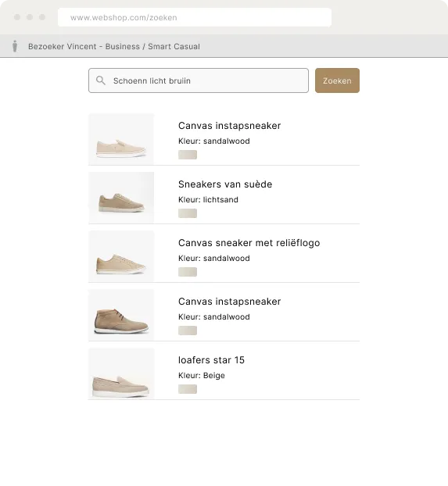448x486 pixels.
Task: Select the Canvas sneaker met reliëflogo title
Action: click(x=249, y=243)
